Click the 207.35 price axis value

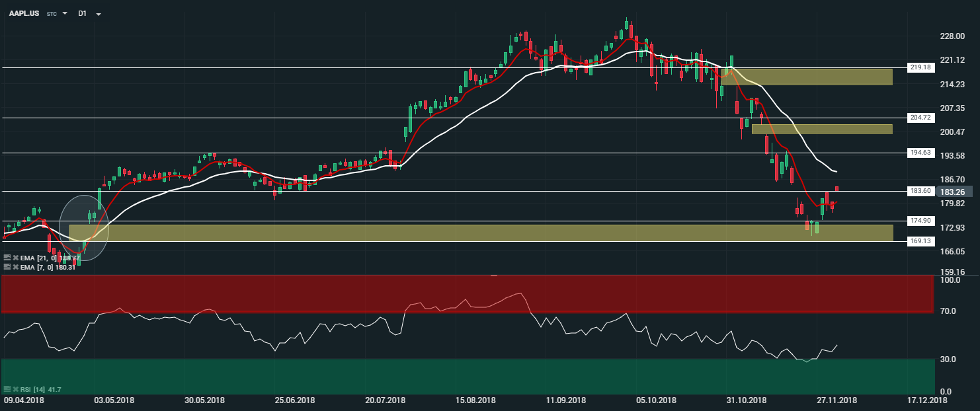(953, 108)
